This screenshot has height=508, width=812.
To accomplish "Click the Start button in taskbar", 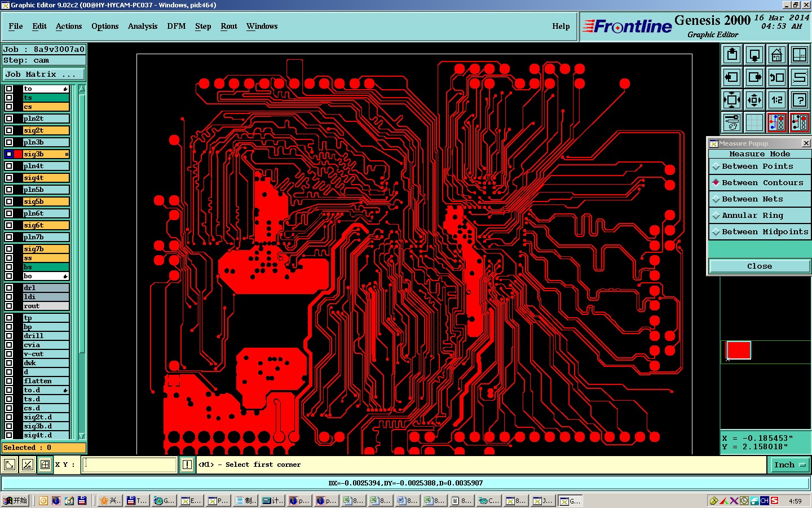I will [15, 501].
